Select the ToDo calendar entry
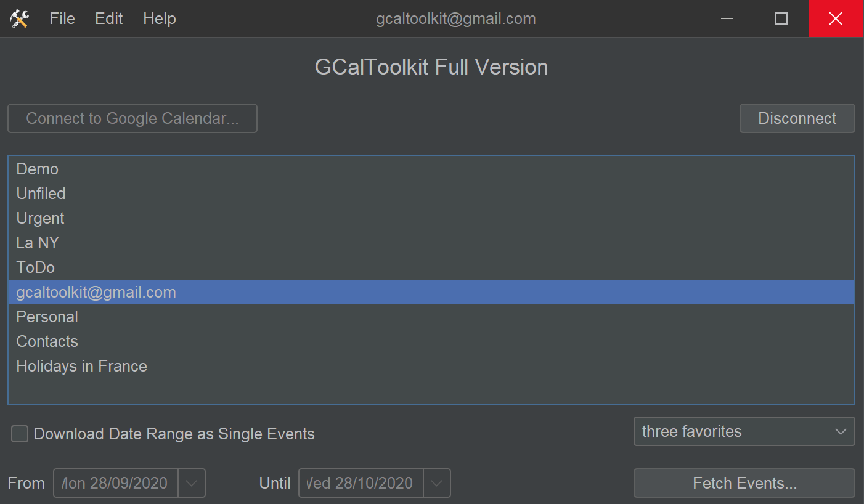 pyautogui.click(x=431, y=267)
